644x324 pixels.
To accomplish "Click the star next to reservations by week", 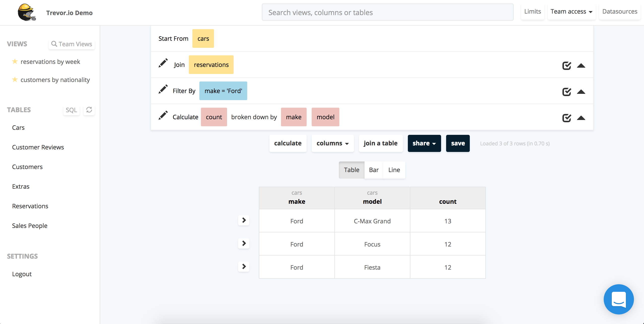I will pyautogui.click(x=15, y=61).
